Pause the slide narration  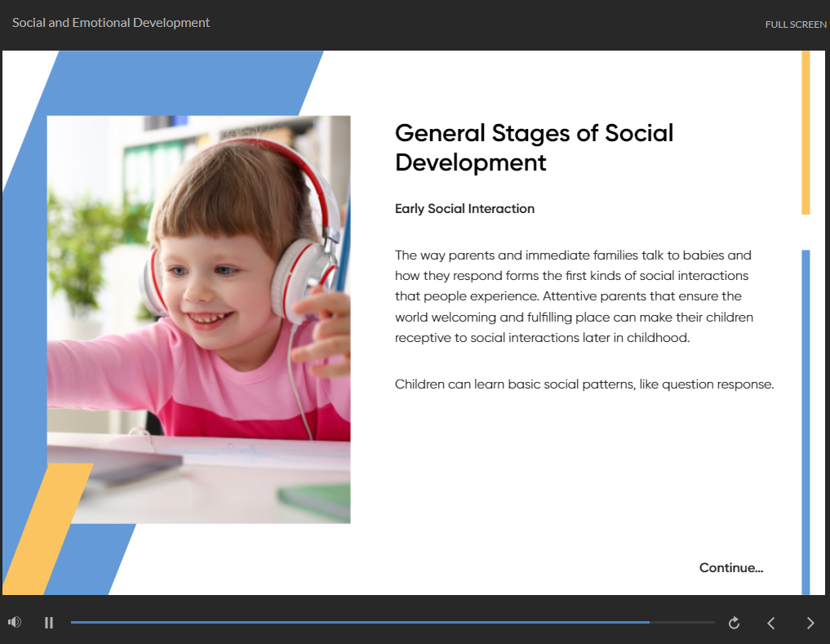click(48, 622)
